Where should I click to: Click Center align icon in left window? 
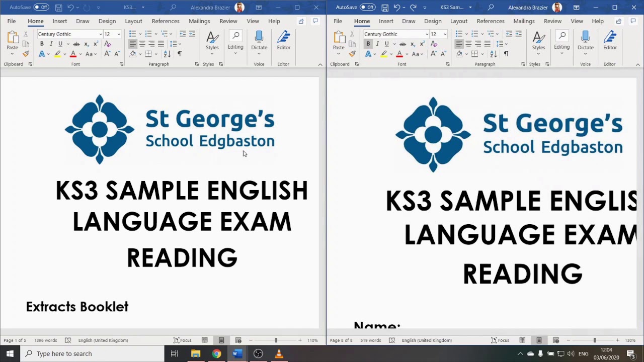[x=142, y=44]
